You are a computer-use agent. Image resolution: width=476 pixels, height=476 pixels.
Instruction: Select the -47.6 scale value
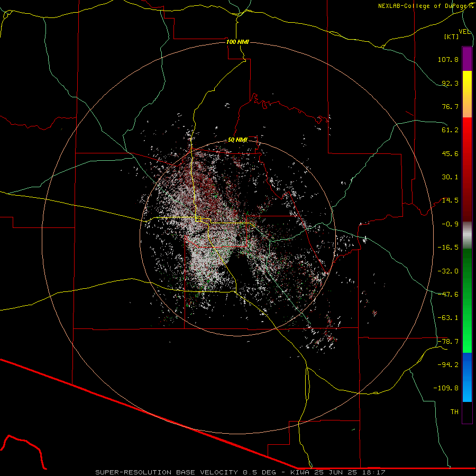click(448, 295)
